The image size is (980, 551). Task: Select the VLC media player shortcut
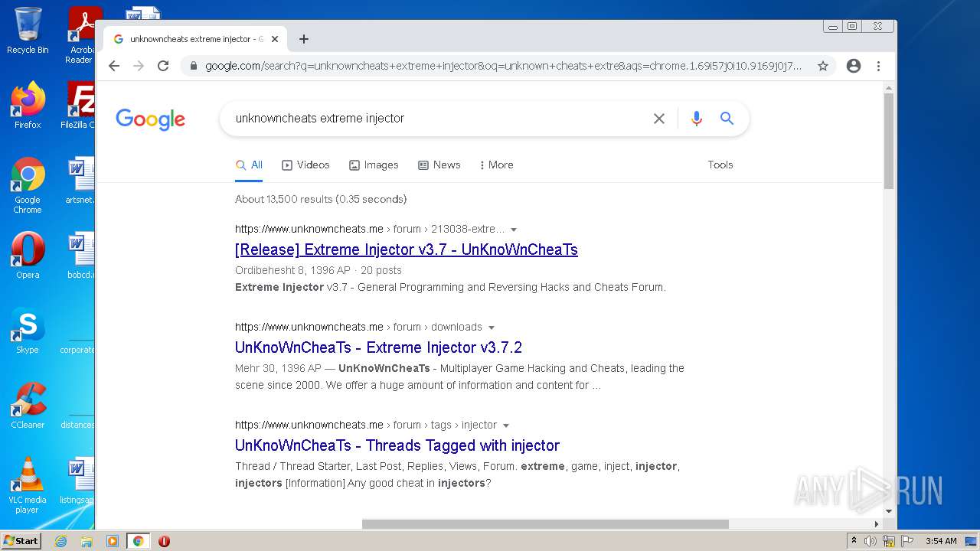pyautogui.click(x=28, y=485)
